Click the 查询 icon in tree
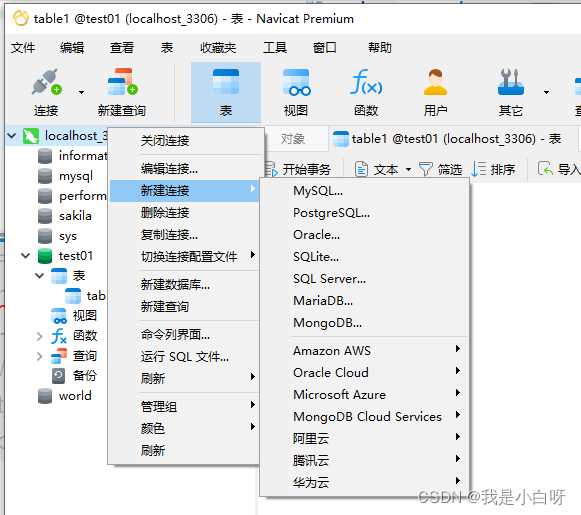This screenshot has height=515, width=581. pos(59,356)
